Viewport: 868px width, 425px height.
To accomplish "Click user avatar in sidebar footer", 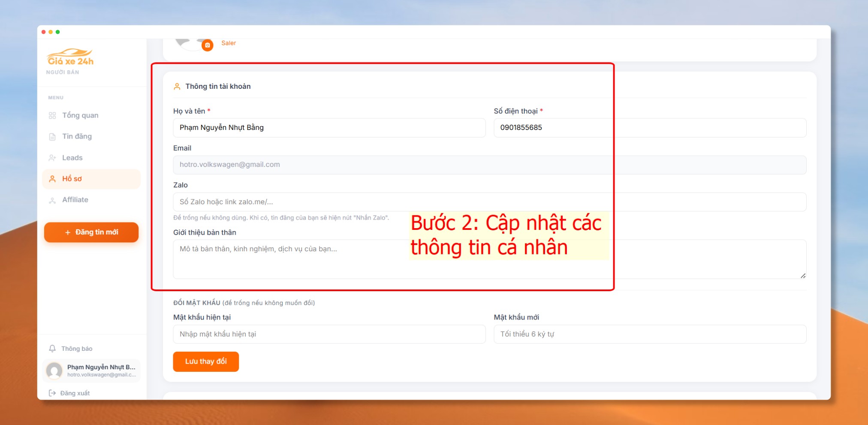I will tap(54, 371).
